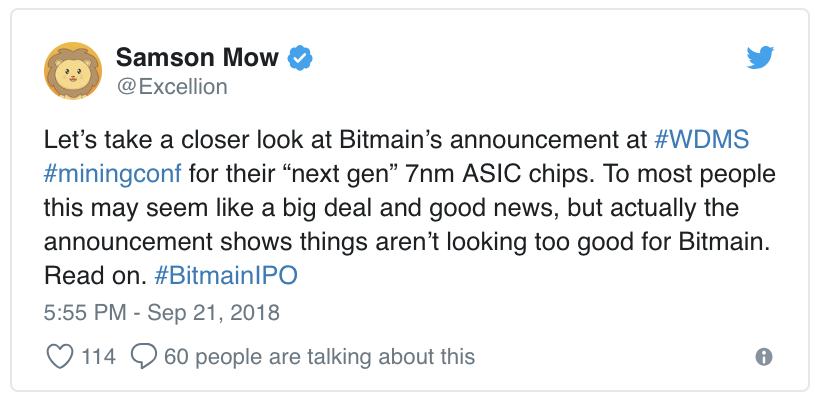
Task: Open the tweet info icon
Action: tap(763, 357)
